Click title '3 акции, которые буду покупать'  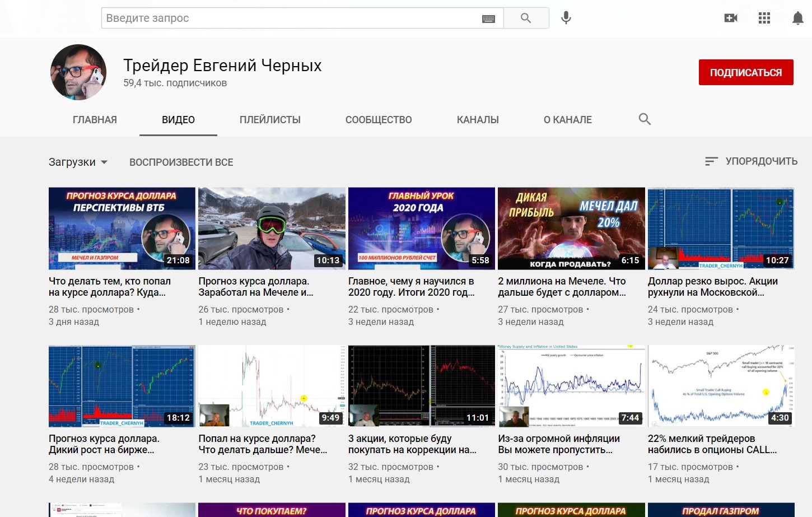pyautogui.click(x=412, y=444)
